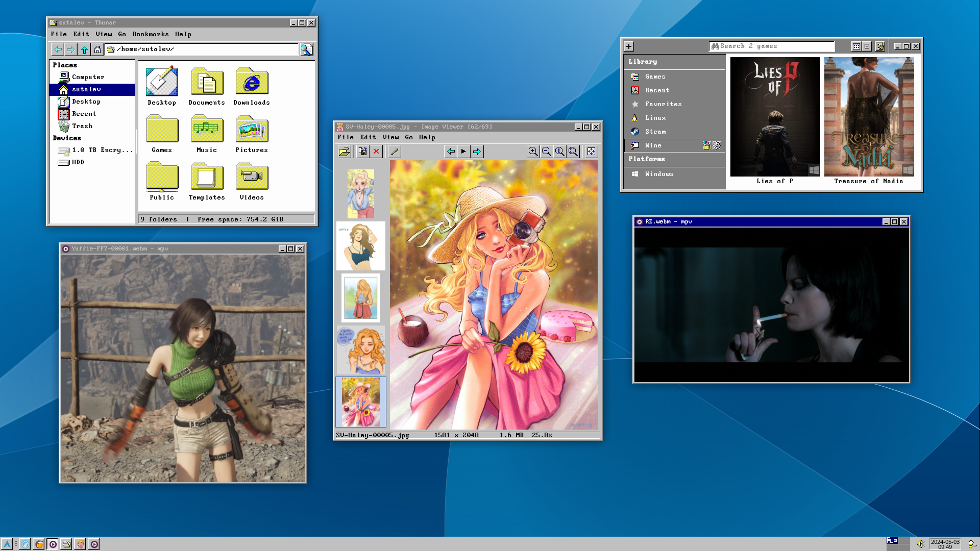Select the Public folder icon
Viewport: 980px width, 551px height.
(162, 181)
